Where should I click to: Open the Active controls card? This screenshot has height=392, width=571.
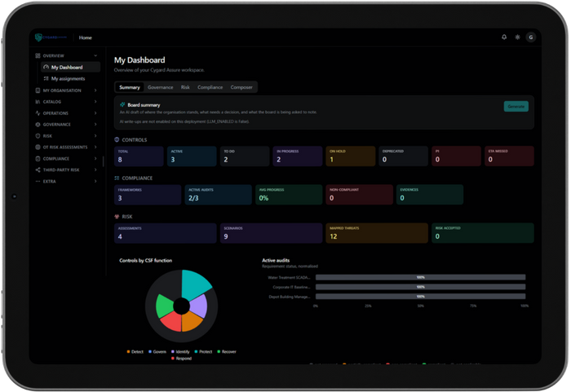click(192, 156)
